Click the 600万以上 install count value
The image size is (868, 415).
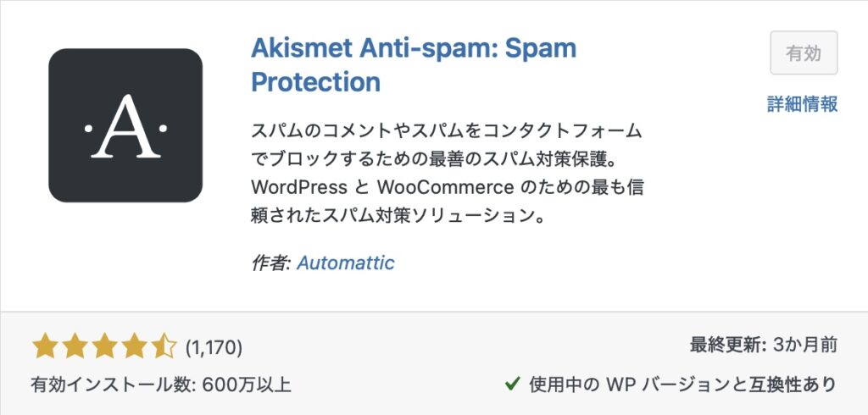coord(247,385)
